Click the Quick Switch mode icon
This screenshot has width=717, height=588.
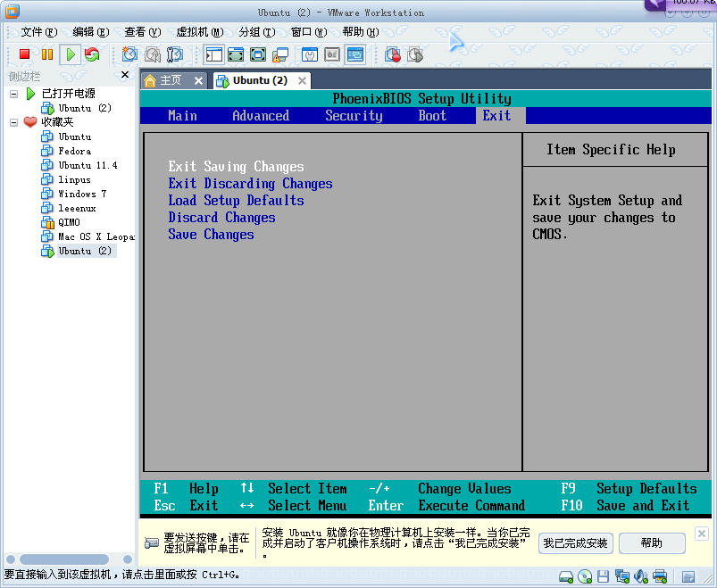coord(236,54)
